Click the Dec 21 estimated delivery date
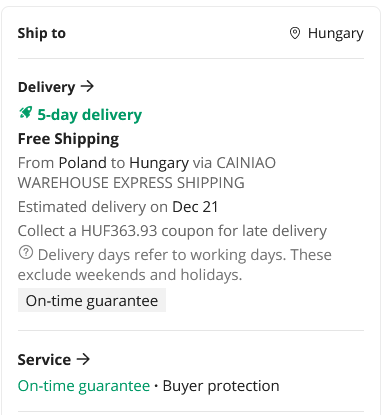Viewport: 384px width, 415px height. (195, 207)
